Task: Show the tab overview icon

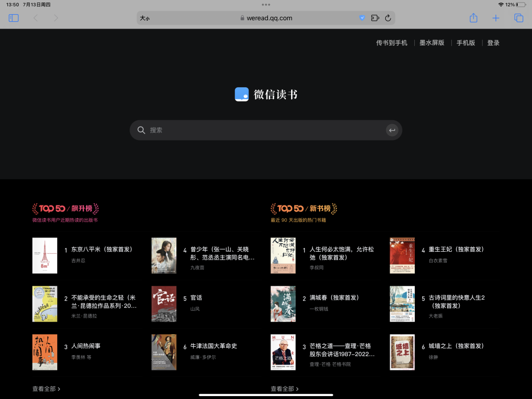Action: pos(518,18)
